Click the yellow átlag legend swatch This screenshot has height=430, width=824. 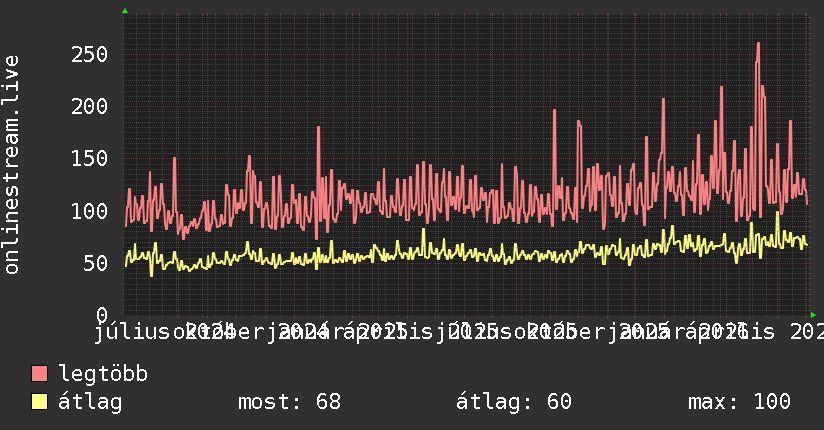(x=39, y=401)
